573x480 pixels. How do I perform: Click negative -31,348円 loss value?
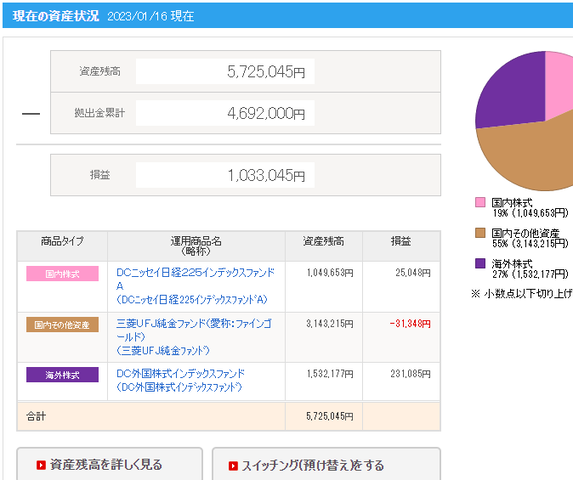[x=410, y=324]
